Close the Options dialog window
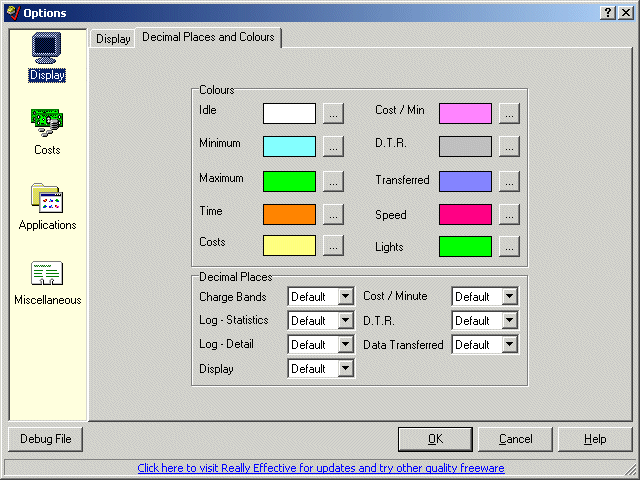640x480 pixels. (626, 13)
